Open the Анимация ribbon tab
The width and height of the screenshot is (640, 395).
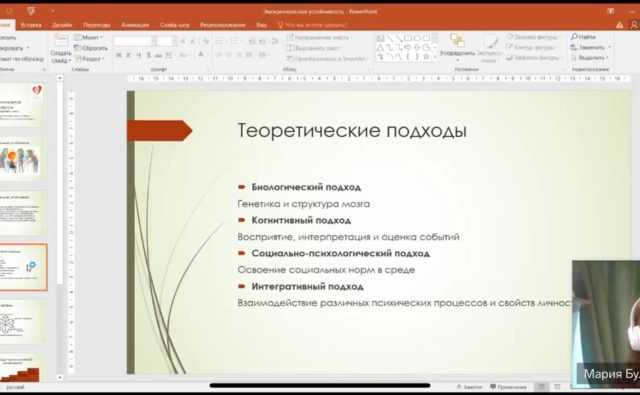[135, 25]
